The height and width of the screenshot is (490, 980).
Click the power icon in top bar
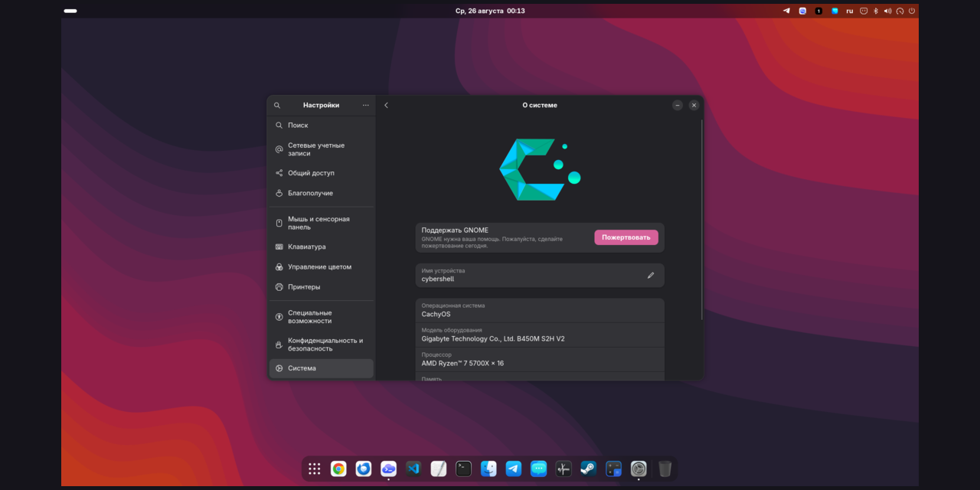pos(911,11)
